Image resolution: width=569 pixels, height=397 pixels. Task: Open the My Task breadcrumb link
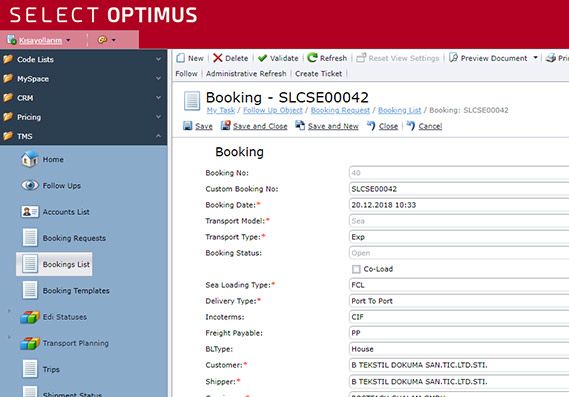tap(221, 110)
